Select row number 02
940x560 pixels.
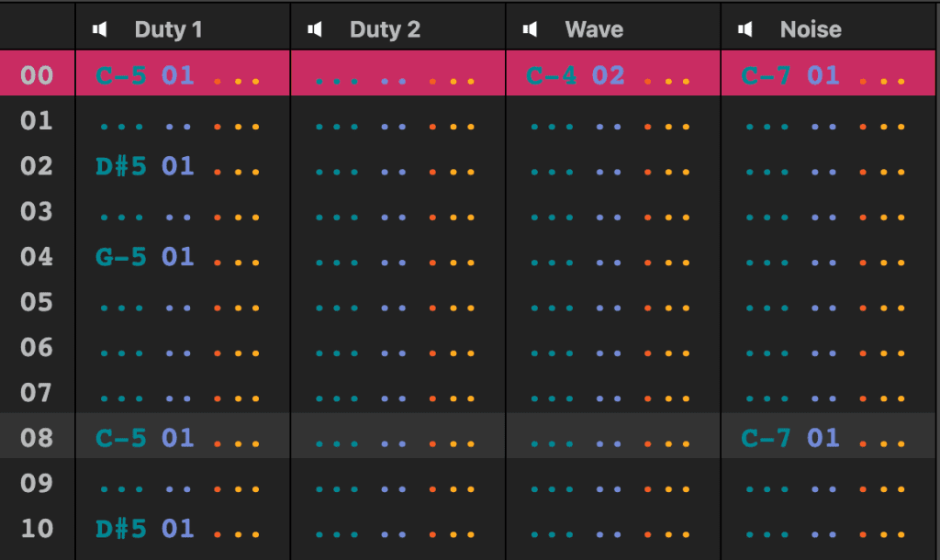pos(37,166)
